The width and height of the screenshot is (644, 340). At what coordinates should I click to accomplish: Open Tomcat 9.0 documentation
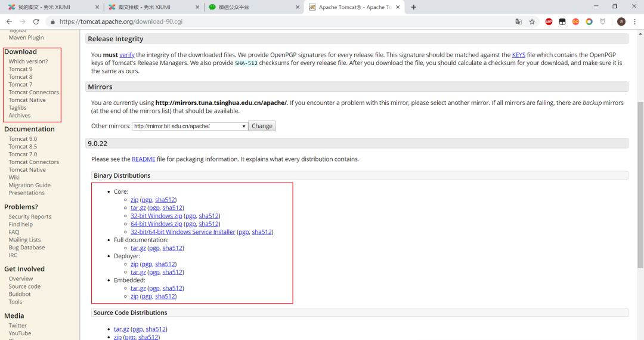coord(23,139)
